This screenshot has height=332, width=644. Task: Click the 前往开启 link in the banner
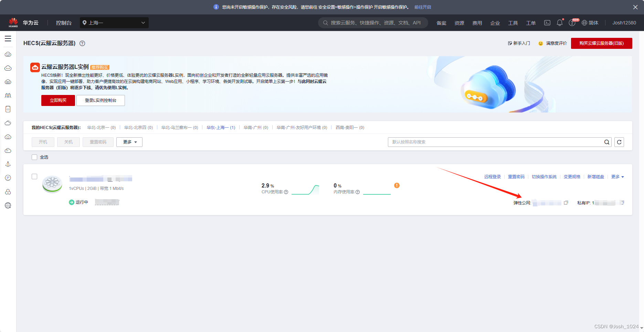[423, 7]
